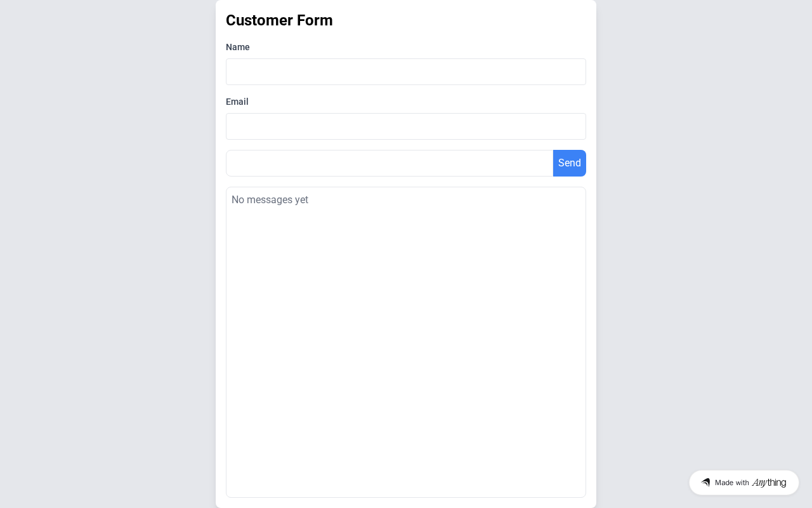
Task: Click the word "with" in the badge
Action: pos(742,483)
